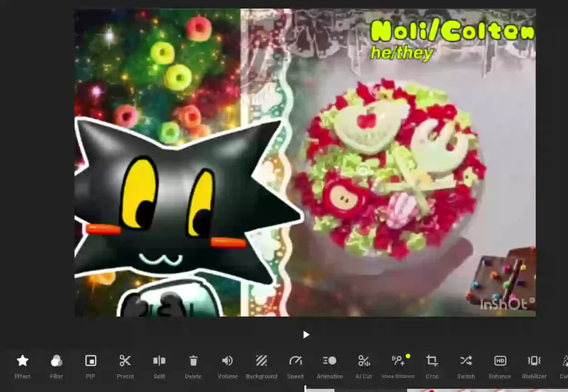
Task: Launch the AI Cut tool
Action: point(364,366)
